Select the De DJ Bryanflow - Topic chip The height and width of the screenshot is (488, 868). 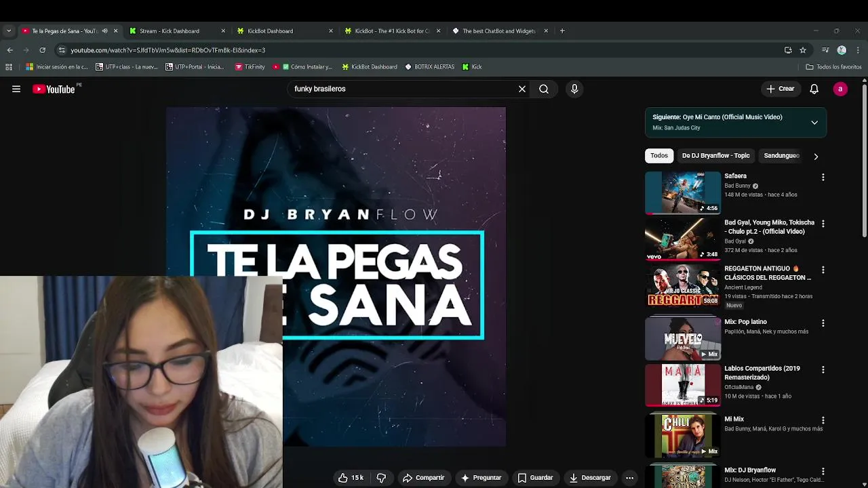tap(715, 156)
